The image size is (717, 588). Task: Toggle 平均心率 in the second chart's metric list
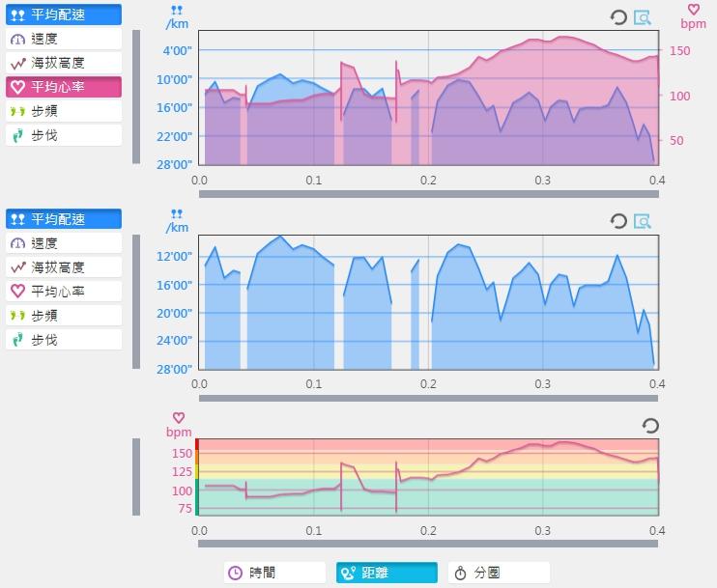[x=64, y=291]
